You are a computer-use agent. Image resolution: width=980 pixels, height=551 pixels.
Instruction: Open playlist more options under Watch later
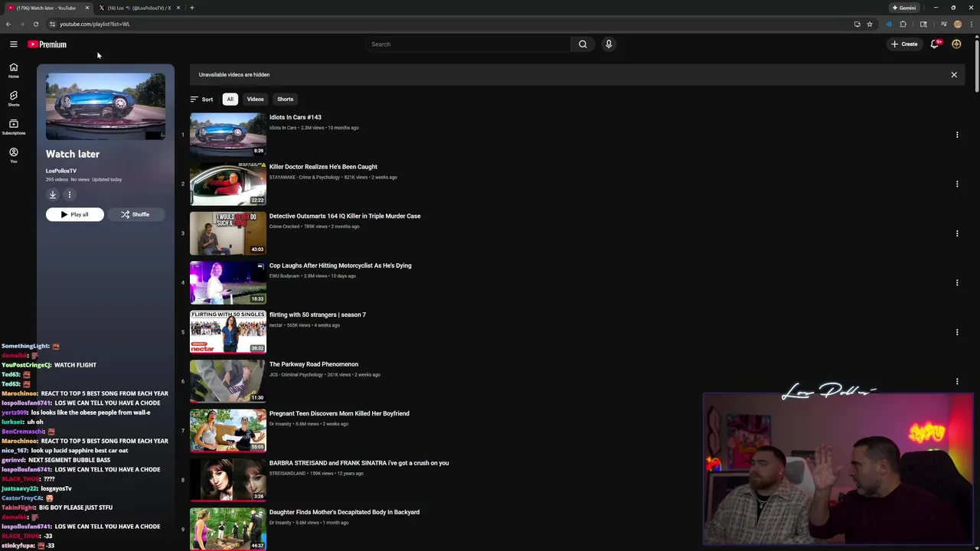click(69, 194)
